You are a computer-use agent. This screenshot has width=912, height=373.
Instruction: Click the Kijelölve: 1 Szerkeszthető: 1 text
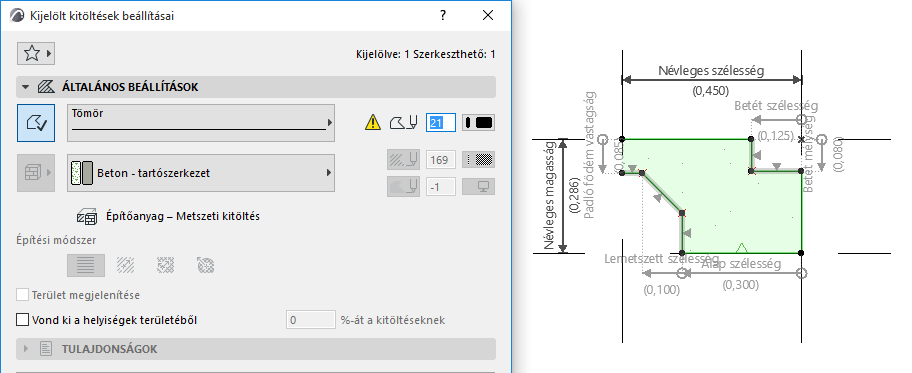coord(426,54)
